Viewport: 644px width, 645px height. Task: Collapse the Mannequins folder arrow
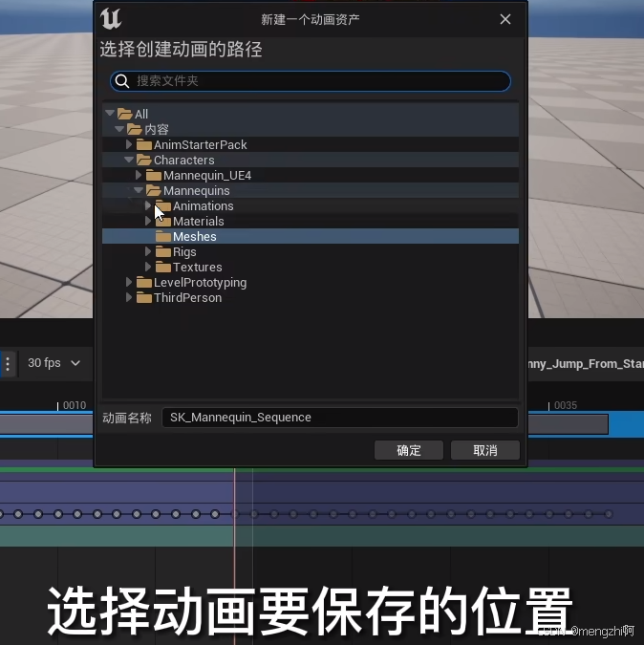pos(139,190)
